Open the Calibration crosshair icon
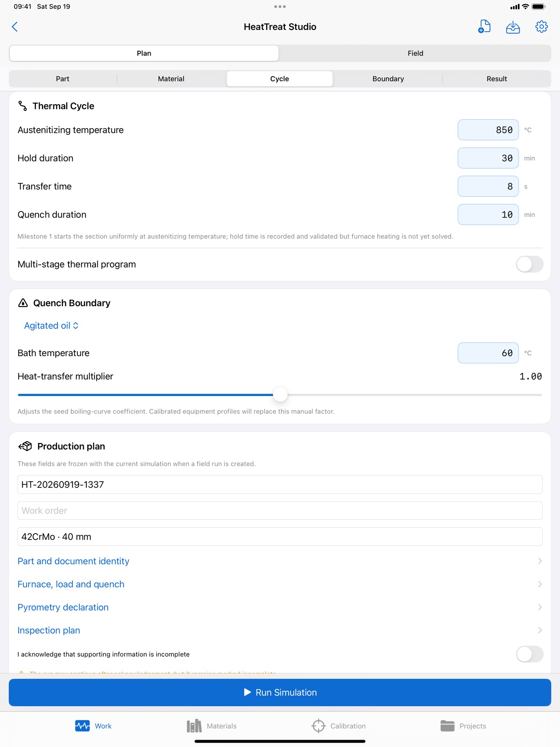560x747 pixels. coord(318,726)
